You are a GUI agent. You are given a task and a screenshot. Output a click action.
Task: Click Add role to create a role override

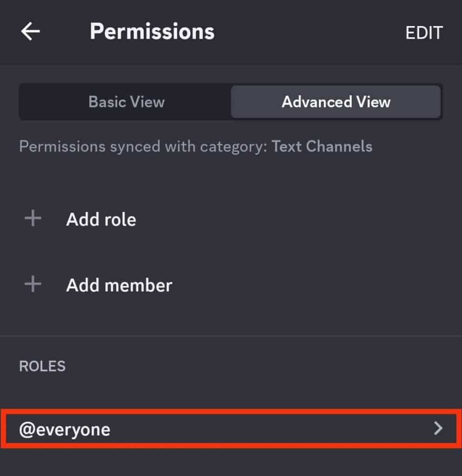click(x=101, y=218)
